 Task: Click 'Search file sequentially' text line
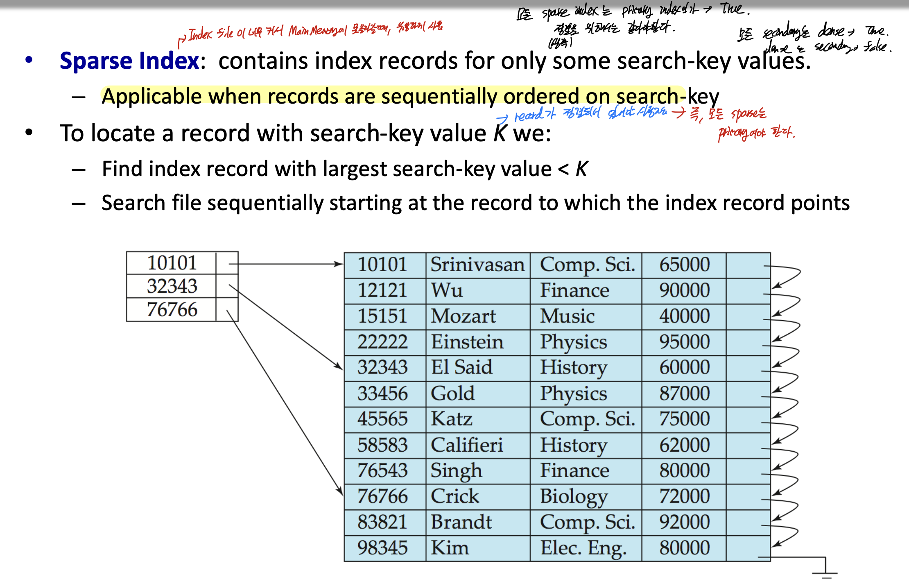(475, 203)
